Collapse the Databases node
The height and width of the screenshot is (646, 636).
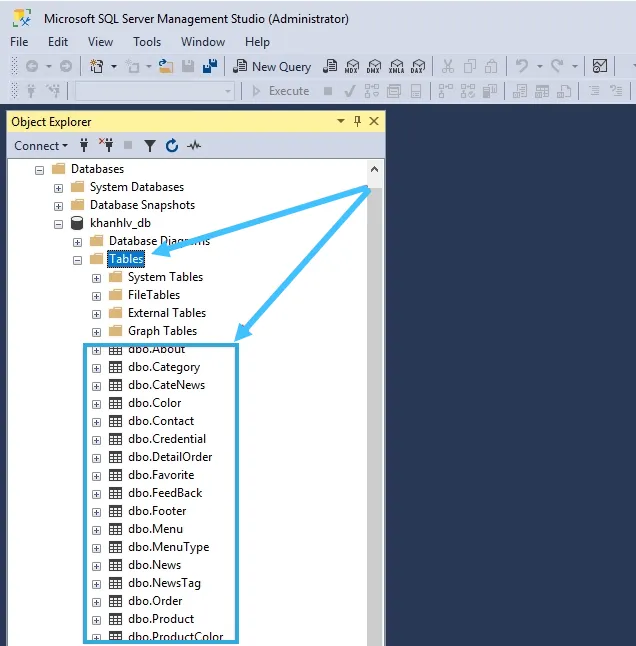point(39,170)
